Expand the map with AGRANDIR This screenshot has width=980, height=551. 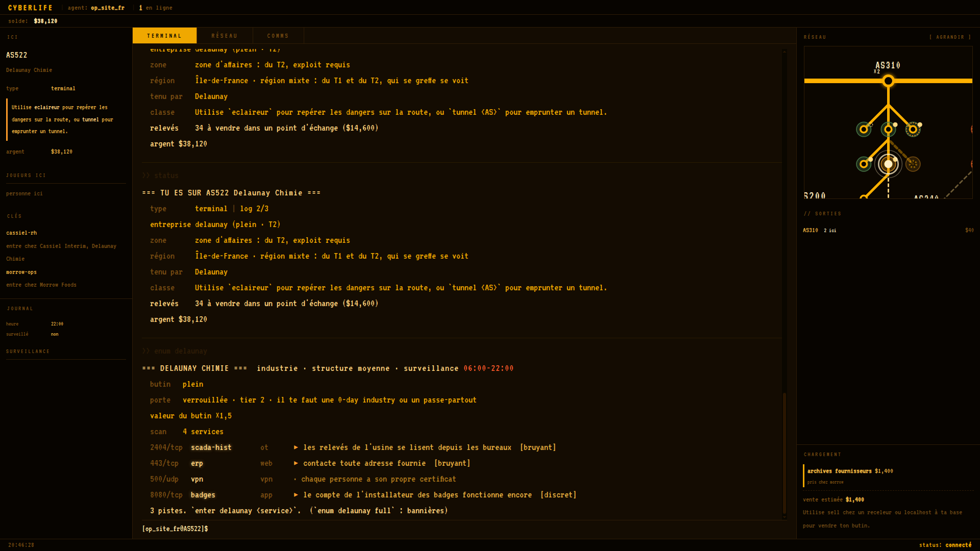tap(950, 37)
